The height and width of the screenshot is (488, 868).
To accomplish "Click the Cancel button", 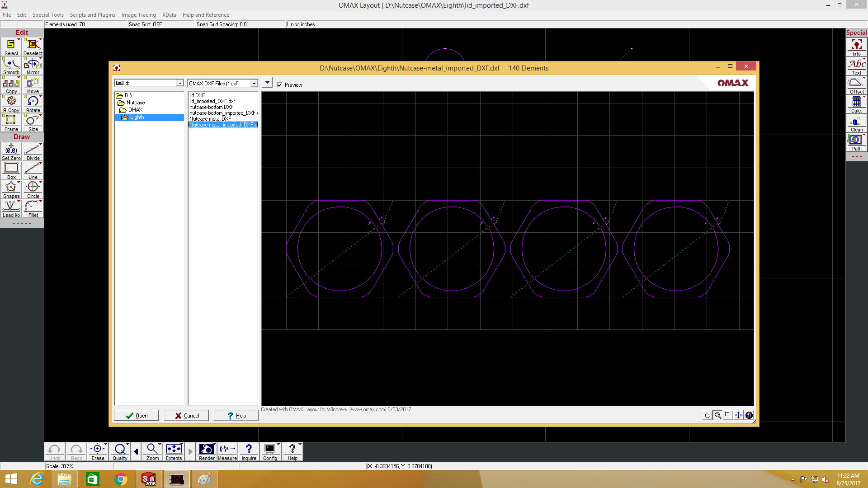I will click(x=186, y=415).
